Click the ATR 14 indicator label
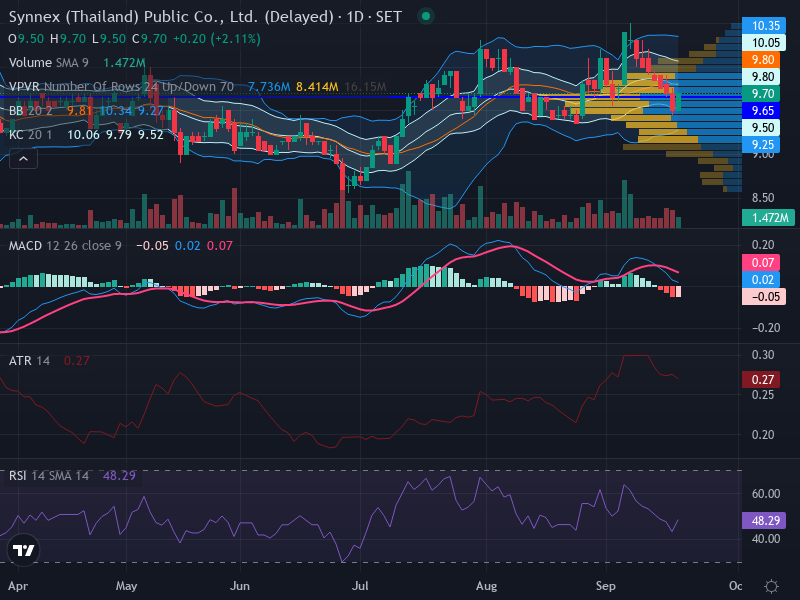800x600 pixels. tap(29, 361)
